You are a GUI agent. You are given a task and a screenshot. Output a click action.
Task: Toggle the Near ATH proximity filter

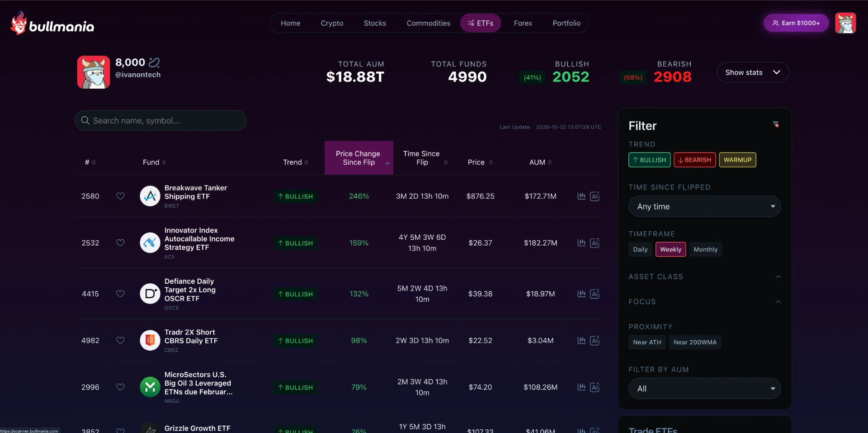pos(647,342)
